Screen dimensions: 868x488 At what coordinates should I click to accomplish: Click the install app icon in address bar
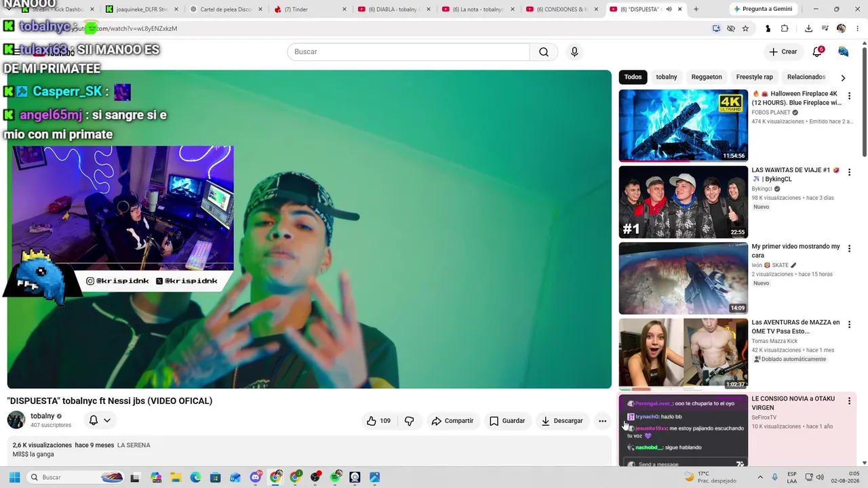[716, 28]
